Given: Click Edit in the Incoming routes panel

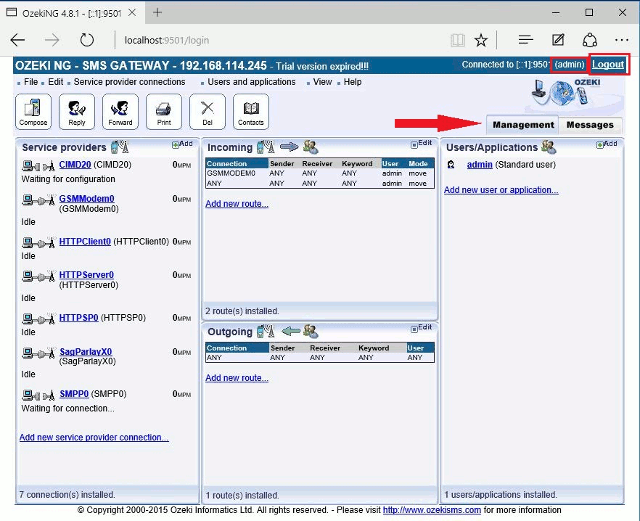Looking at the screenshot, I should pos(424,144).
